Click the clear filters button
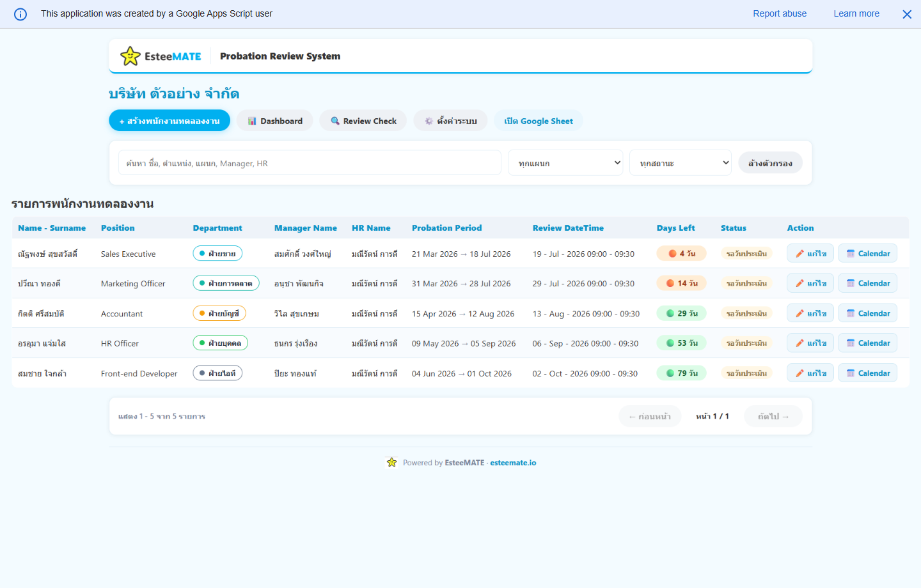The width and height of the screenshot is (921, 588). click(x=770, y=163)
